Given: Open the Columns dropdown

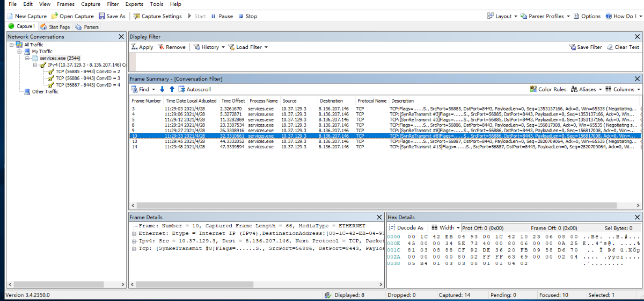Looking at the screenshot, I should click(x=623, y=89).
